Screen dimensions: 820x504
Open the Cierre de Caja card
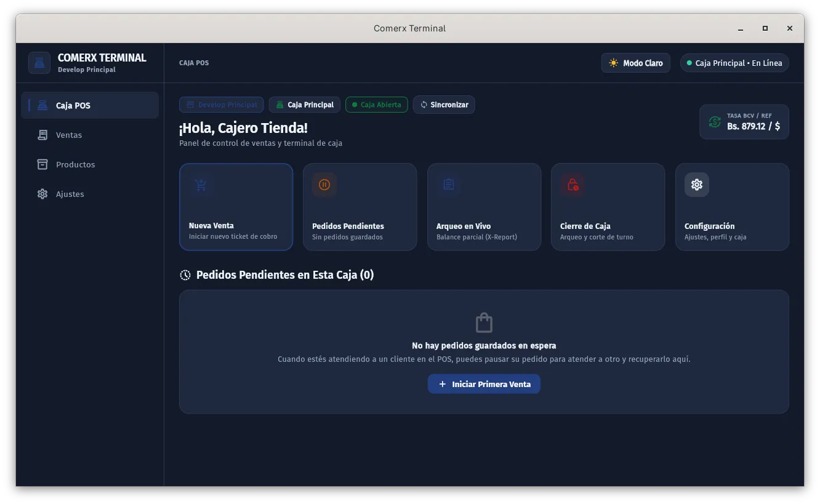(x=608, y=207)
